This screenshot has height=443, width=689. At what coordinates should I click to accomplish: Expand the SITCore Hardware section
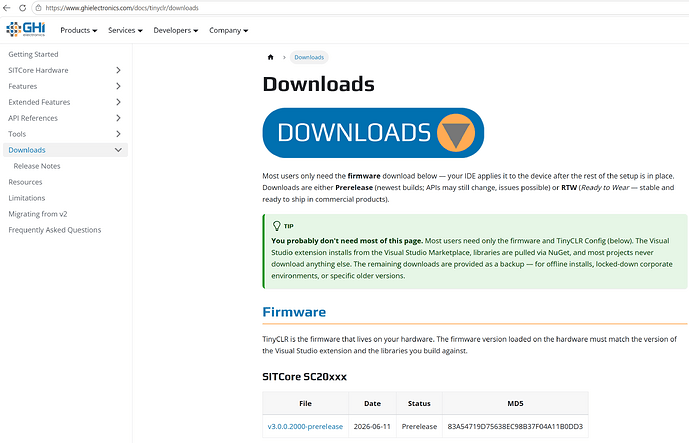(x=118, y=70)
